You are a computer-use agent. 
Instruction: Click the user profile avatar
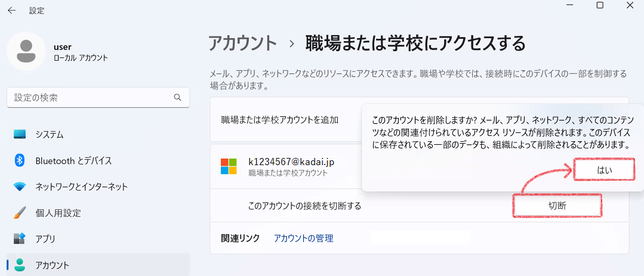coord(26,52)
